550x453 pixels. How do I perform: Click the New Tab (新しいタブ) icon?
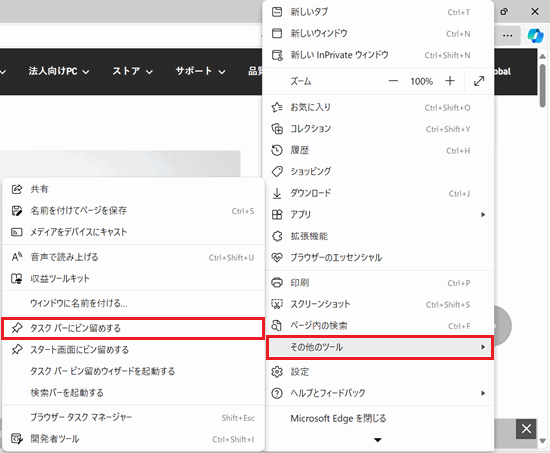(277, 12)
